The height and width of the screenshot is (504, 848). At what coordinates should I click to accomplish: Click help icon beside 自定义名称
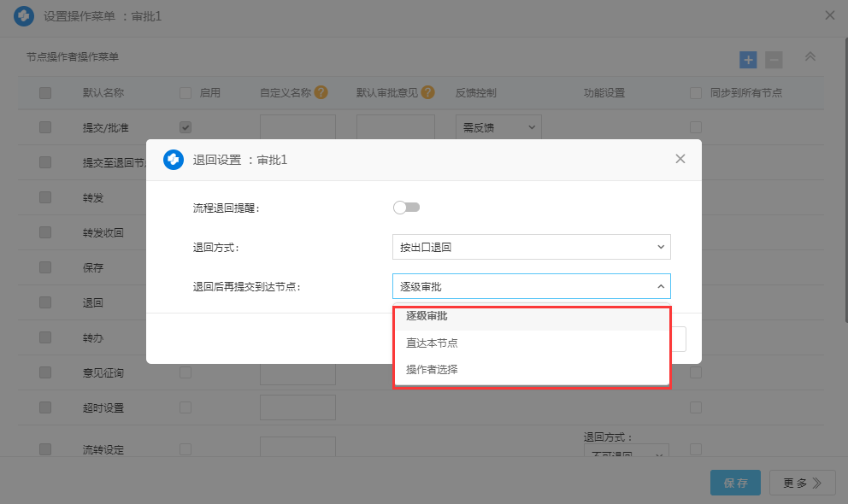pyautogui.click(x=321, y=92)
